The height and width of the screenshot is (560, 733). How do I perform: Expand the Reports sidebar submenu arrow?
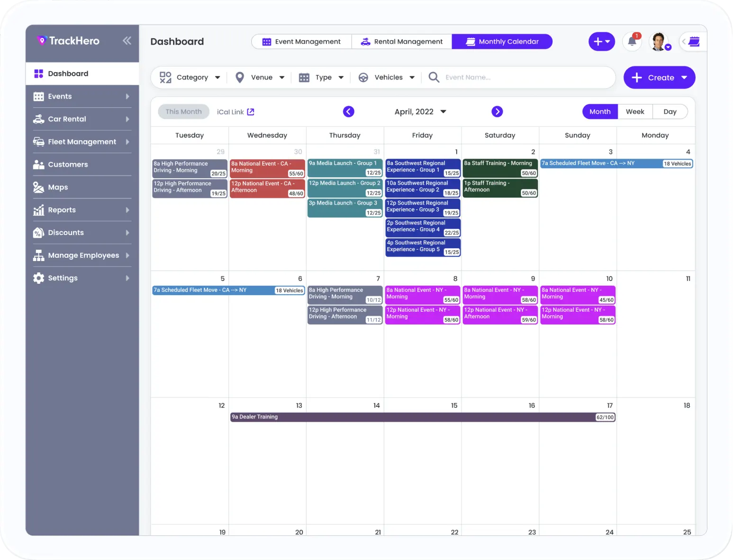(x=127, y=210)
